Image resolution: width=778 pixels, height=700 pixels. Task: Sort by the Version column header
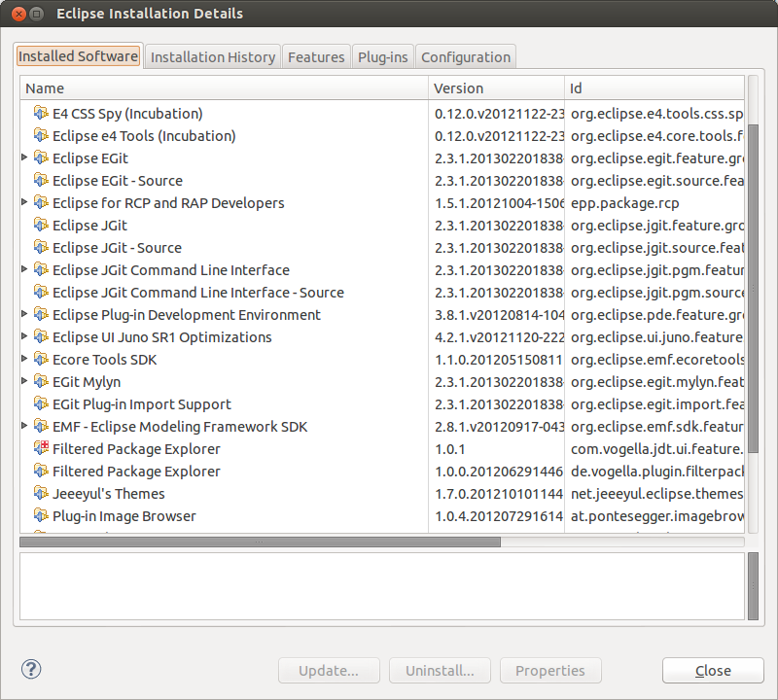click(497, 87)
